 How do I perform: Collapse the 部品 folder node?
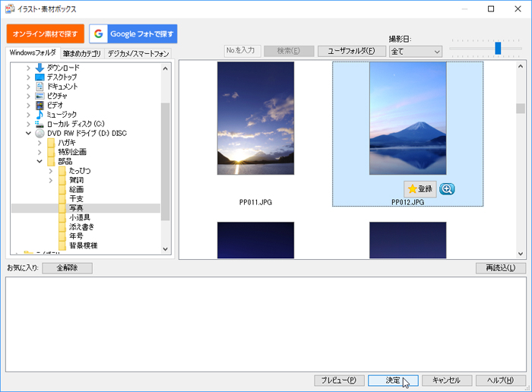[x=40, y=161]
